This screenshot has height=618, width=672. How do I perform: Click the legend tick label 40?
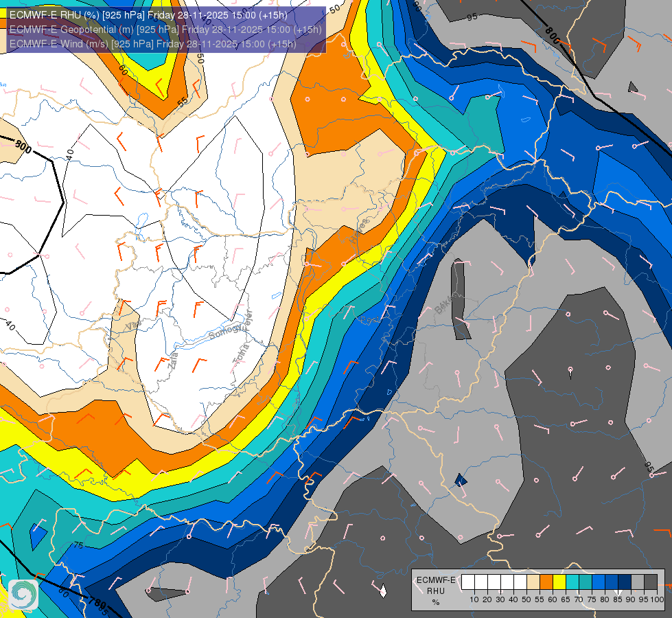(513, 599)
